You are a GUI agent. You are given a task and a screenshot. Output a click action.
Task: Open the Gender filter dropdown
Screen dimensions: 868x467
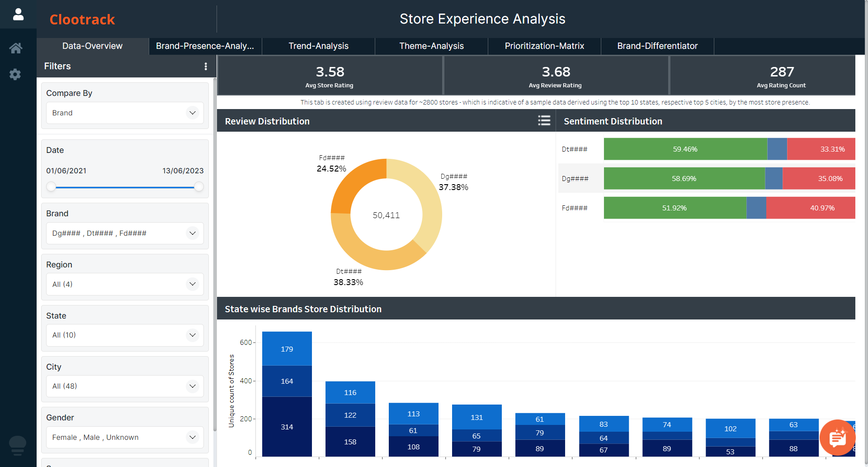pos(125,437)
